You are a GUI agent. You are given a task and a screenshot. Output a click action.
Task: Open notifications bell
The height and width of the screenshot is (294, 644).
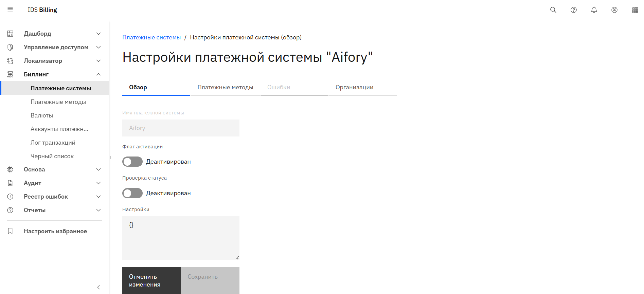point(594,10)
